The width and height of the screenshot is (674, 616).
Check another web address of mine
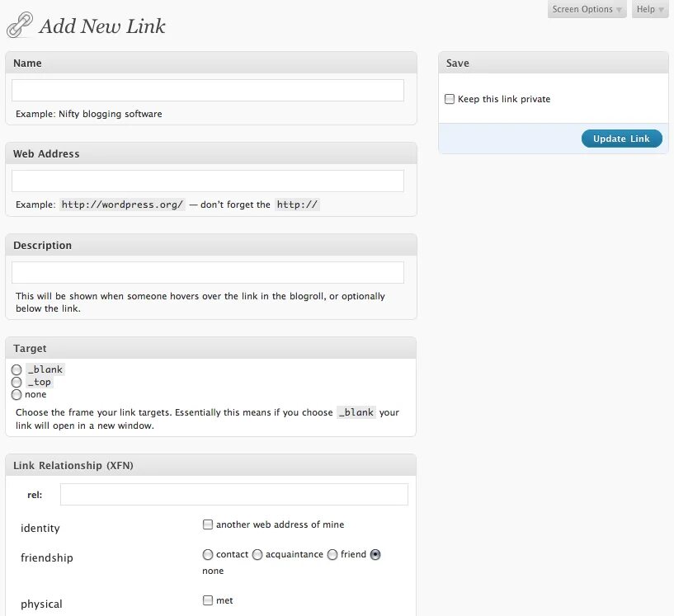click(208, 524)
